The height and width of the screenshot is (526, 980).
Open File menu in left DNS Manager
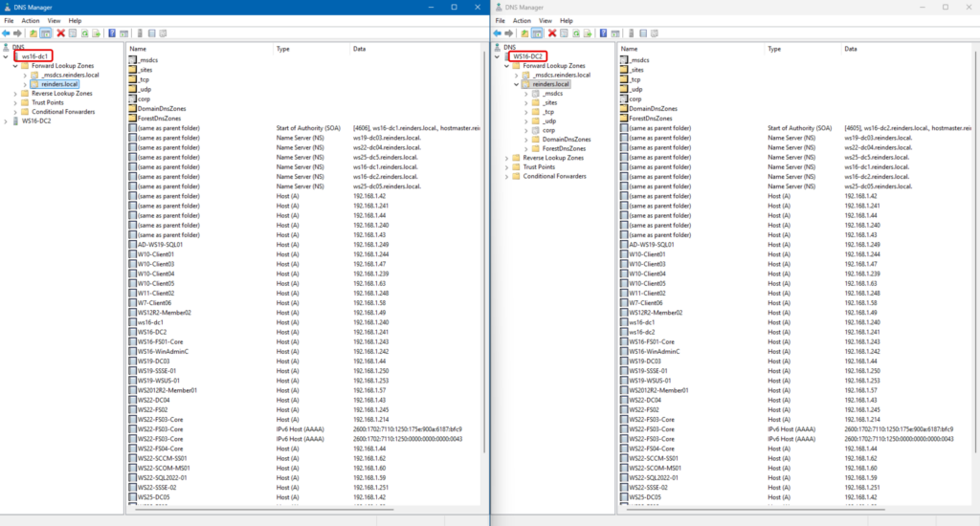[x=9, y=21]
